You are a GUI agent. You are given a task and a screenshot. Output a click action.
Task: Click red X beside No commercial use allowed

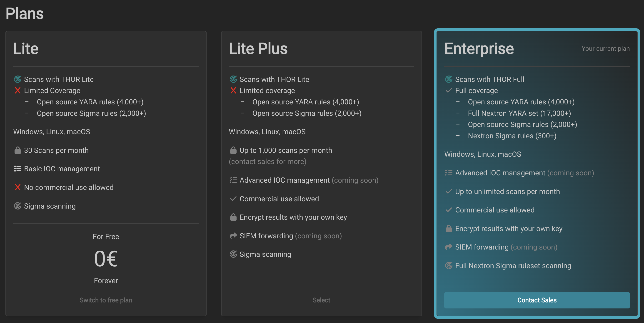(x=17, y=187)
